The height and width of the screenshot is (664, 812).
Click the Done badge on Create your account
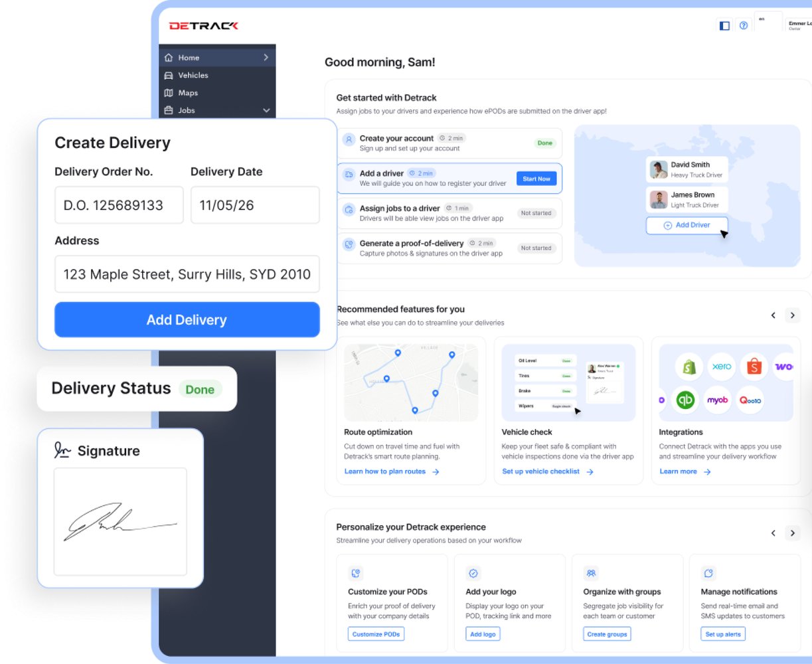point(545,143)
